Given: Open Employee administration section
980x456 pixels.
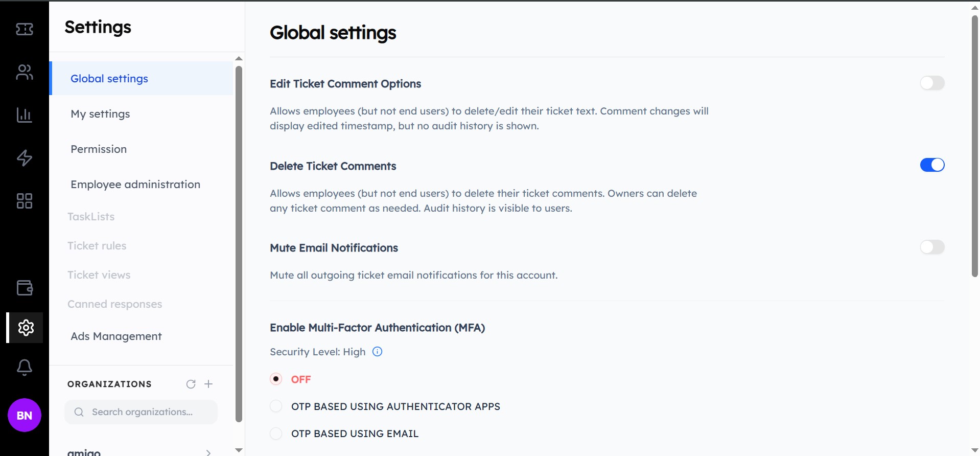Looking at the screenshot, I should click(x=135, y=185).
